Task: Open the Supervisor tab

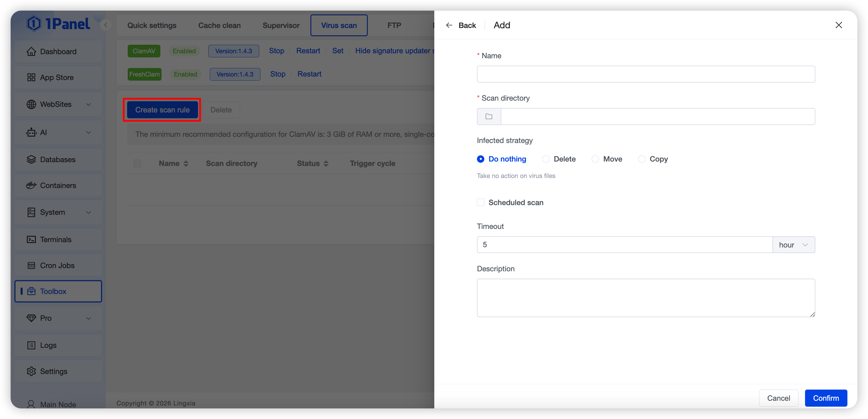Action: click(x=281, y=25)
